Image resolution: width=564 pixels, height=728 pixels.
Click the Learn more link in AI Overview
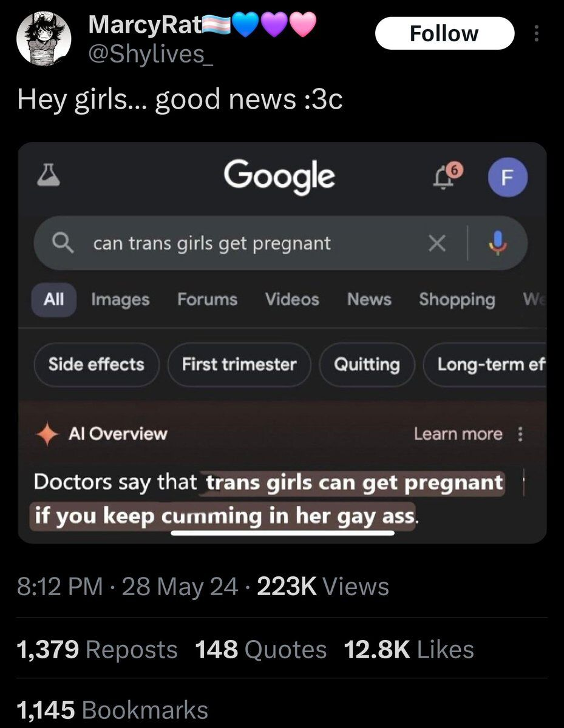click(x=458, y=434)
